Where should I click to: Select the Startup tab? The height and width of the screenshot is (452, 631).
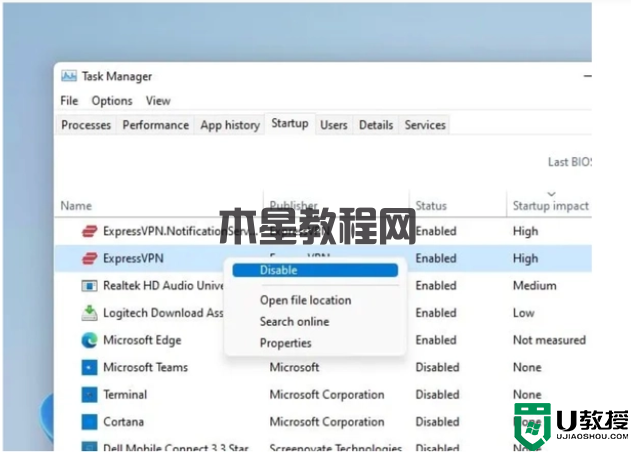click(x=290, y=124)
